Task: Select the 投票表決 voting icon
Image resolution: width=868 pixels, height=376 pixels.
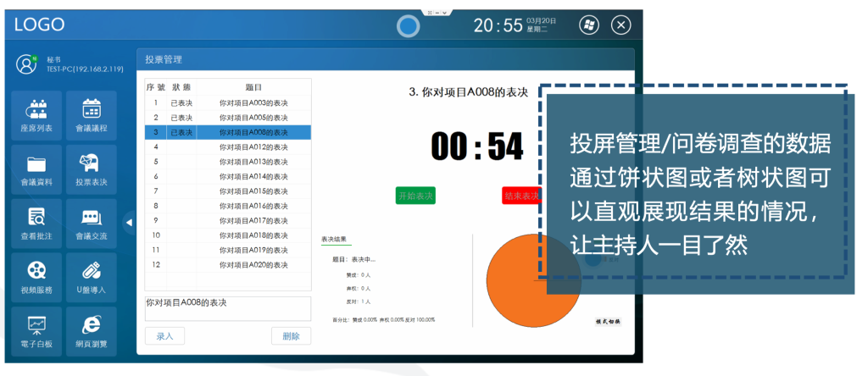Action: [x=91, y=168]
